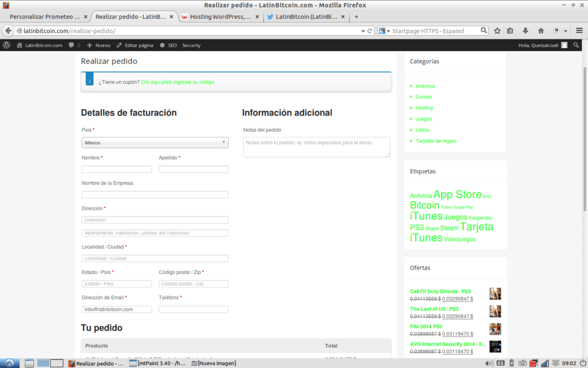This screenshot has height=368, width=588.
Task: Open the Hosting category link
Action: 424,108
